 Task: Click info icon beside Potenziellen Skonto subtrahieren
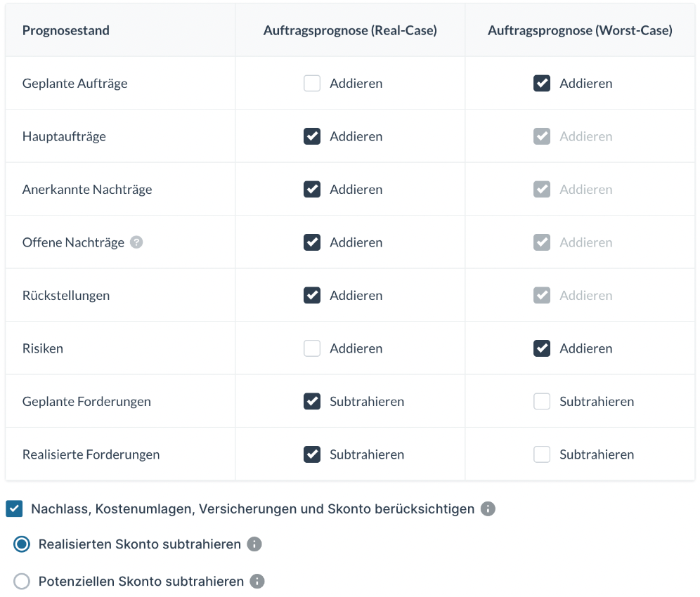click(x=257, y=581)
